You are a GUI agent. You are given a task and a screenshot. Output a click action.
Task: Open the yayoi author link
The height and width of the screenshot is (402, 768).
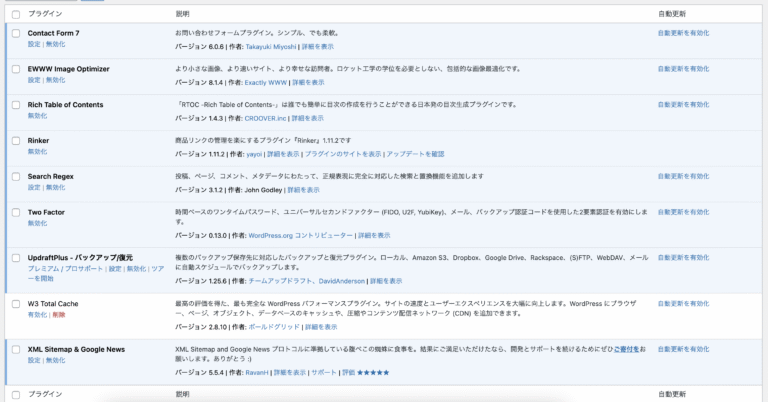(254, 154)
